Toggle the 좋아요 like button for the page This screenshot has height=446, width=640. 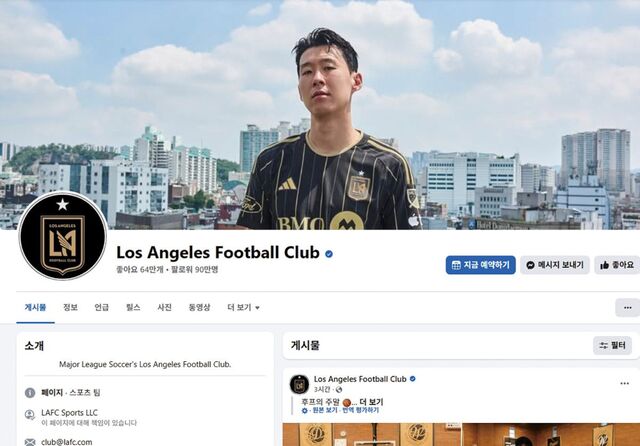(x=617, y=265)
